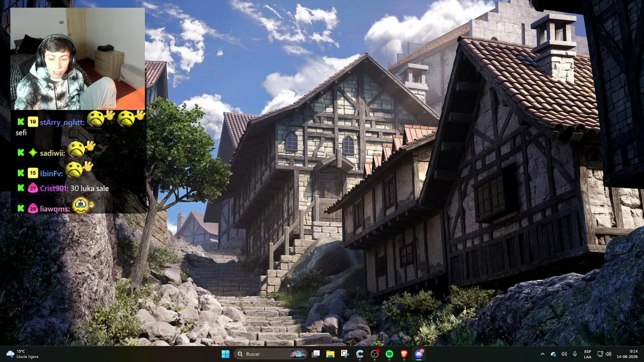The image size is (644, 362).
Task: Click the crying emoji in liawqms's message
Action: click(x=83, y=205)
